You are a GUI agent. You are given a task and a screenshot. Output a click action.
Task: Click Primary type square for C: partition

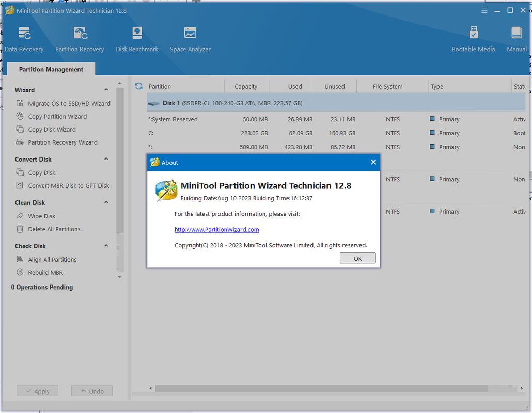(432, 133)
